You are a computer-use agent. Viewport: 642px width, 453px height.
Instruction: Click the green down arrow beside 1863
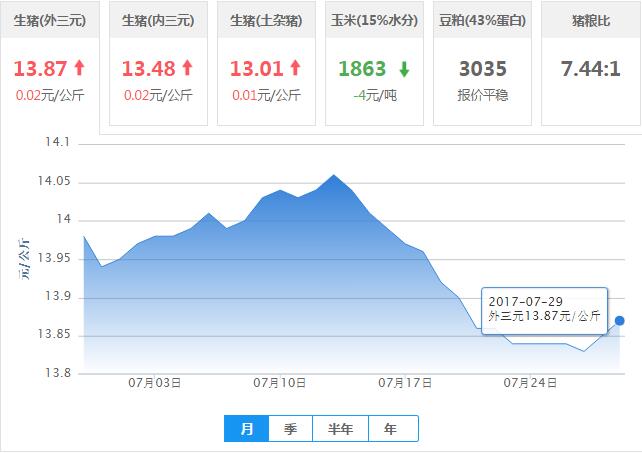pos(404,69)
